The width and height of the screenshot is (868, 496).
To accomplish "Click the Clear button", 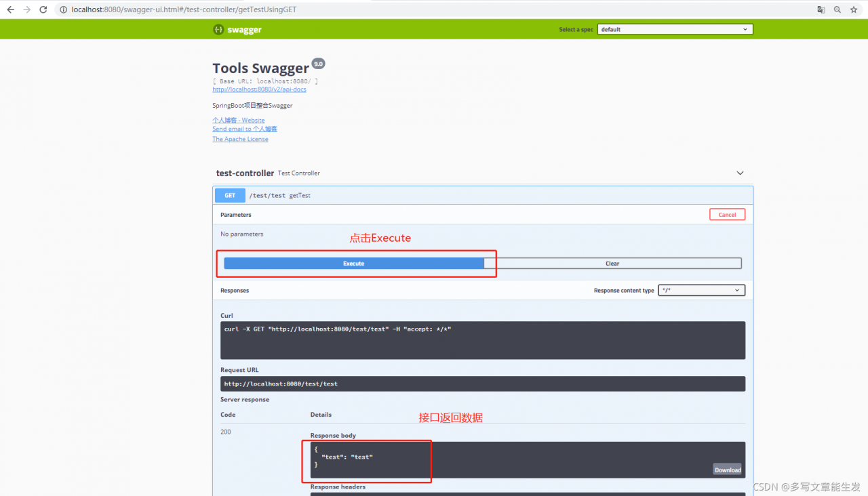I will [612, 263].
